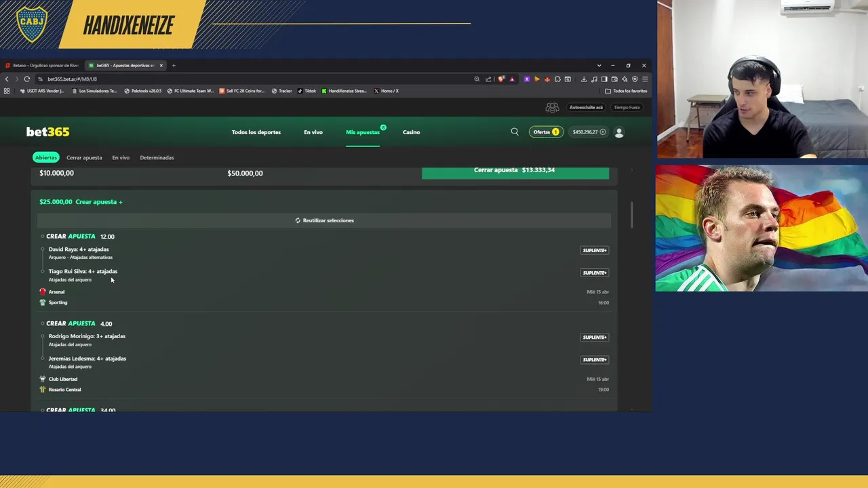Go to En vivo in the top navigation
The image size is (868, 488).
point(313,132)
